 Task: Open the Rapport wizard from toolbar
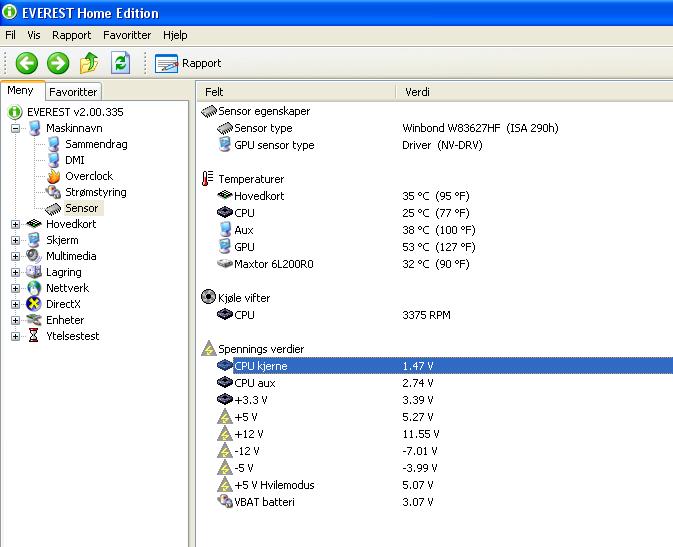coord(188,63)
